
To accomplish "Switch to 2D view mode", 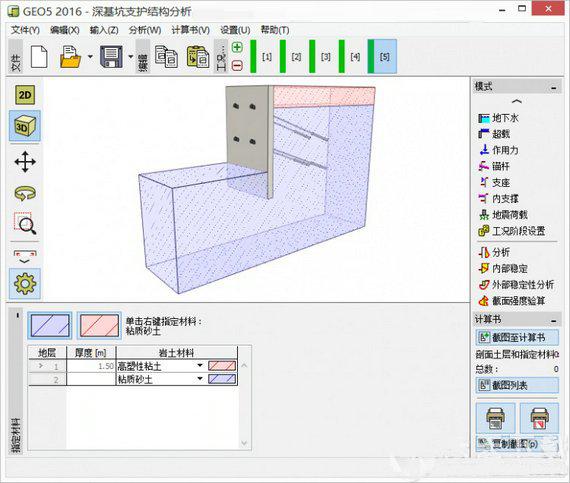I will 25,95.
